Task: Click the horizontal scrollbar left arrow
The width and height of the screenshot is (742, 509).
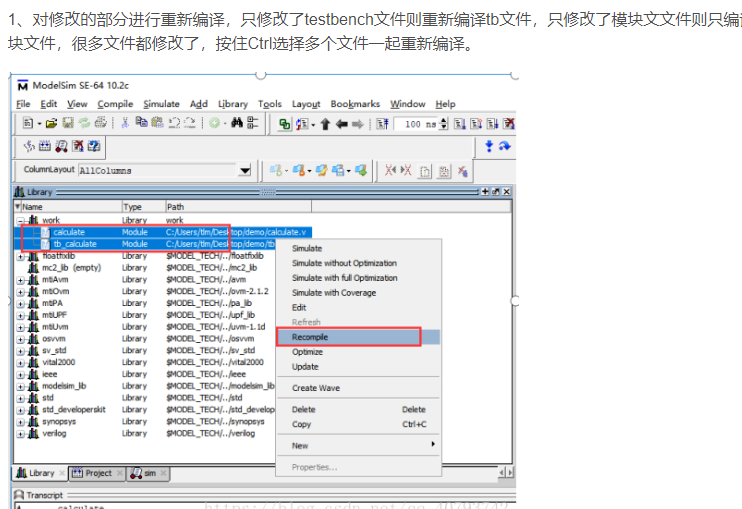Action: click(x=502, y=472)
